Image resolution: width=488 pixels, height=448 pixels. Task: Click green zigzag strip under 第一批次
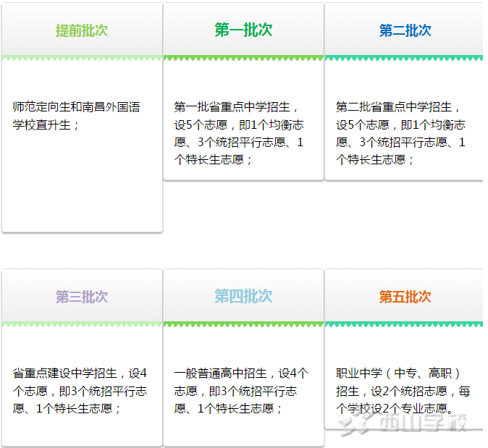click(x=243, y=58)
